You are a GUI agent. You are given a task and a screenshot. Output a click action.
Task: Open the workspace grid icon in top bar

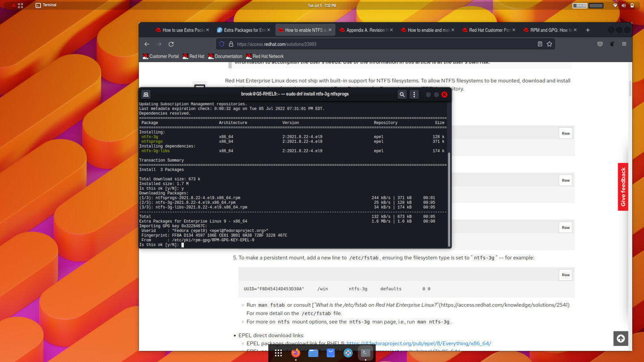(x=21, y=5)
